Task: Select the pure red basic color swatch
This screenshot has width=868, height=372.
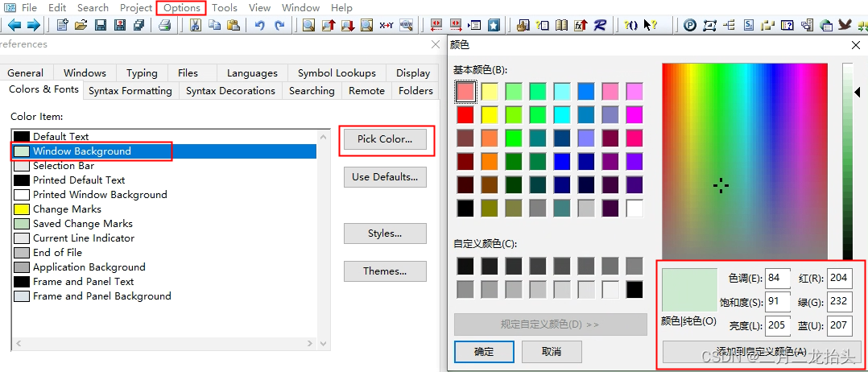Action: tap(465, 114)
